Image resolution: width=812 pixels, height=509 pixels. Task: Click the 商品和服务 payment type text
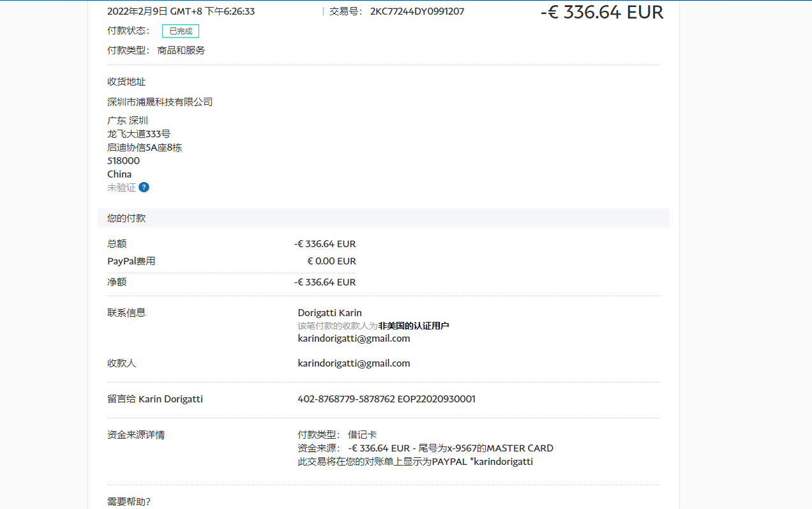tap(181, 50)
